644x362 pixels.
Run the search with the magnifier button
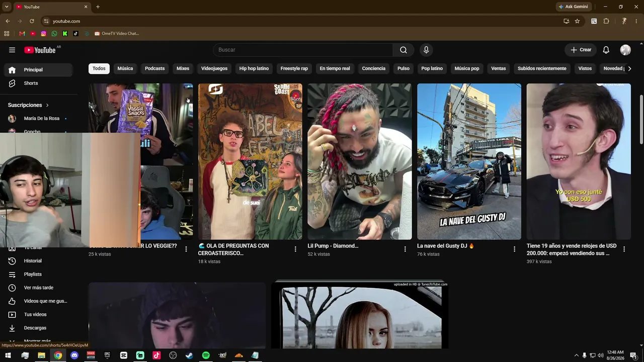coord(404,50)
